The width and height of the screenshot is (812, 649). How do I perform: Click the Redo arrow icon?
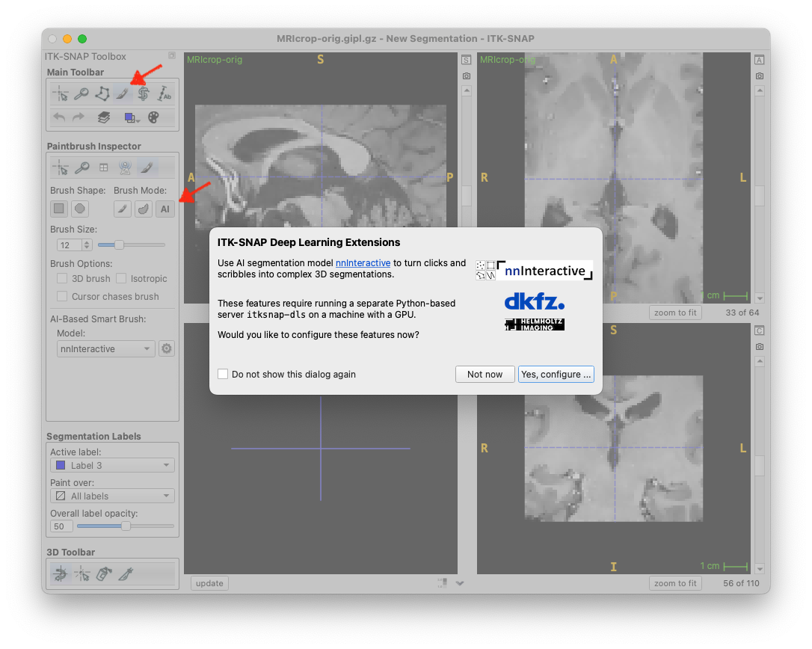coord(79,117)
